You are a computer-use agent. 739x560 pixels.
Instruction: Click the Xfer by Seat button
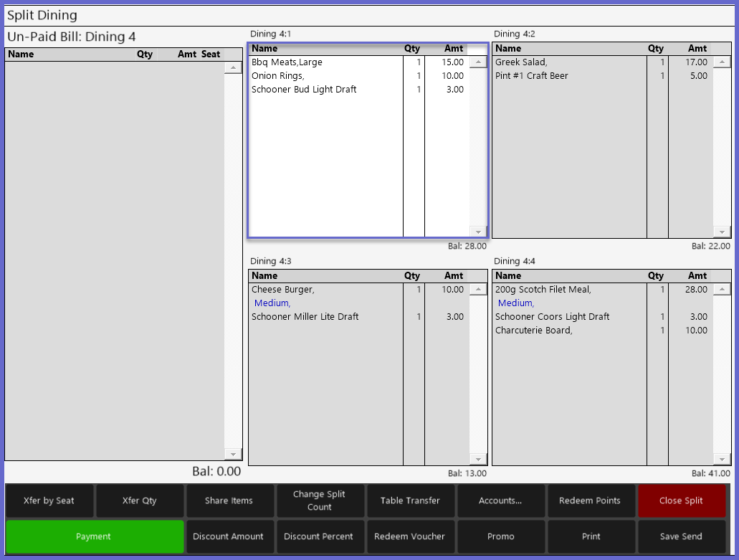(x=49, y=500)
